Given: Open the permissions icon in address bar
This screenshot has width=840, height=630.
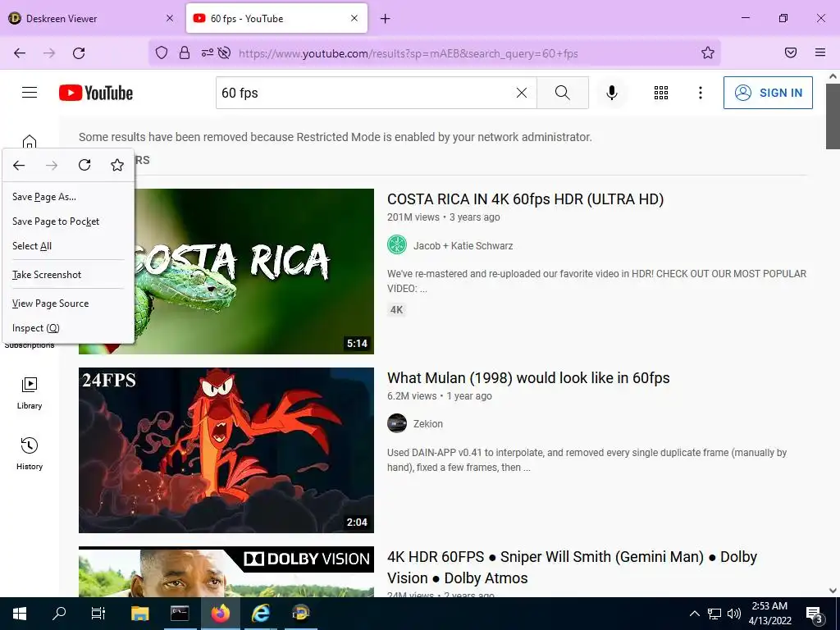Looking at the screenshot, I should (x=207, y=52).
